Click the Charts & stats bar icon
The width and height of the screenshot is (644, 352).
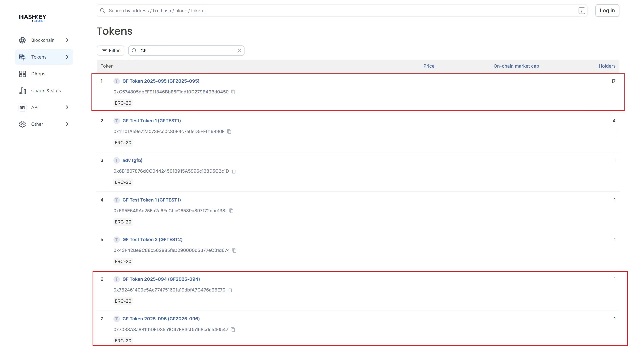[23, 90]
